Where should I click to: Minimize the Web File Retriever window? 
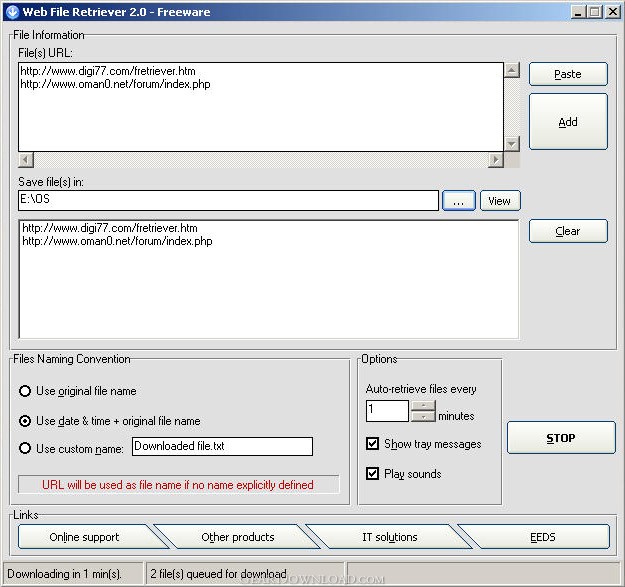tap(577, 12)
